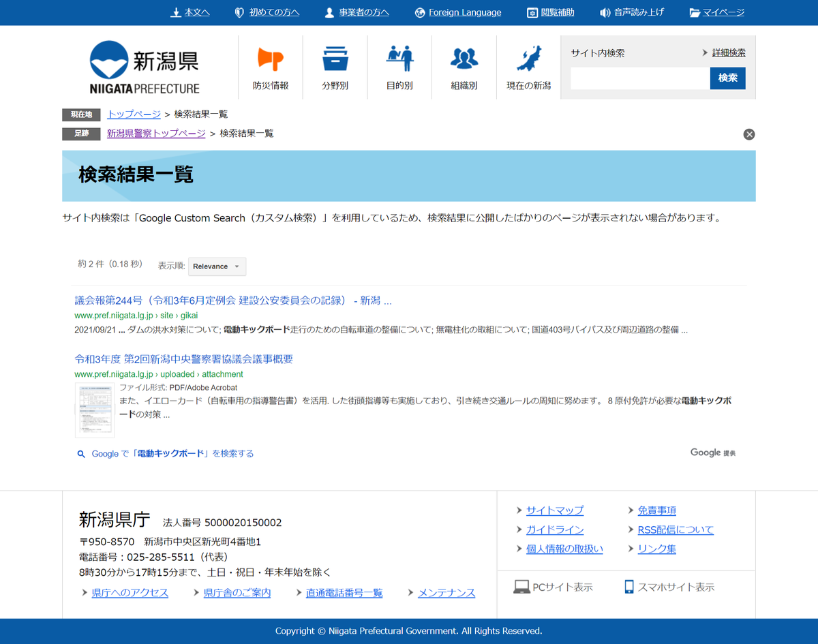Viewport: 818px width, 644px height.
Task: Click the 本文へ download arrow icon
Action: [x=175, y=12]
